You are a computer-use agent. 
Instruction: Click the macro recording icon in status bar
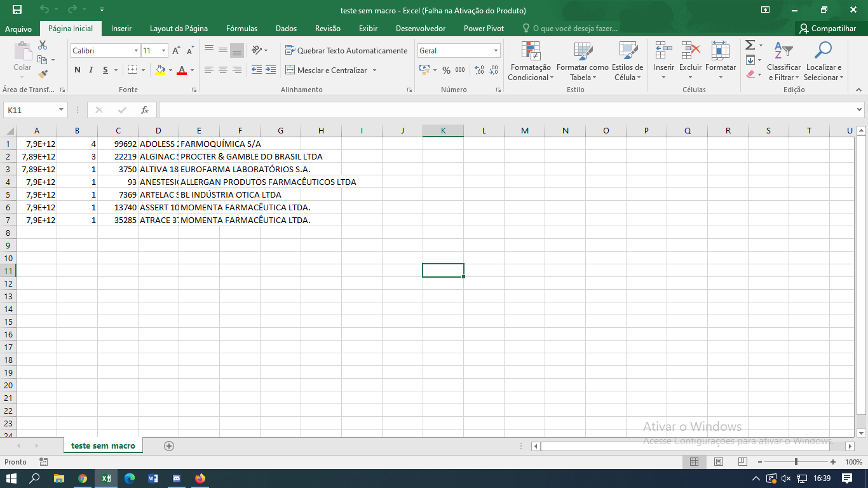click(x=43, y=462)
